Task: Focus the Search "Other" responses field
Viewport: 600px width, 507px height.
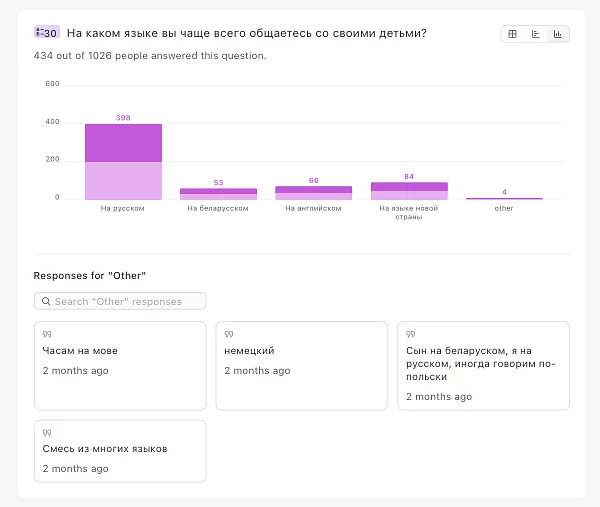Action: (x=125, y=301)
